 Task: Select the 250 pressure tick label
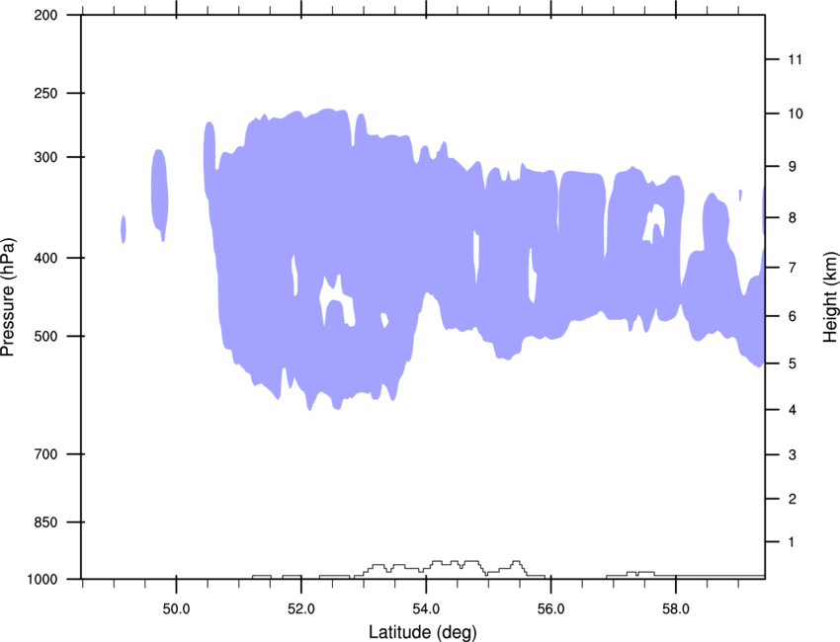click(45, 93)
